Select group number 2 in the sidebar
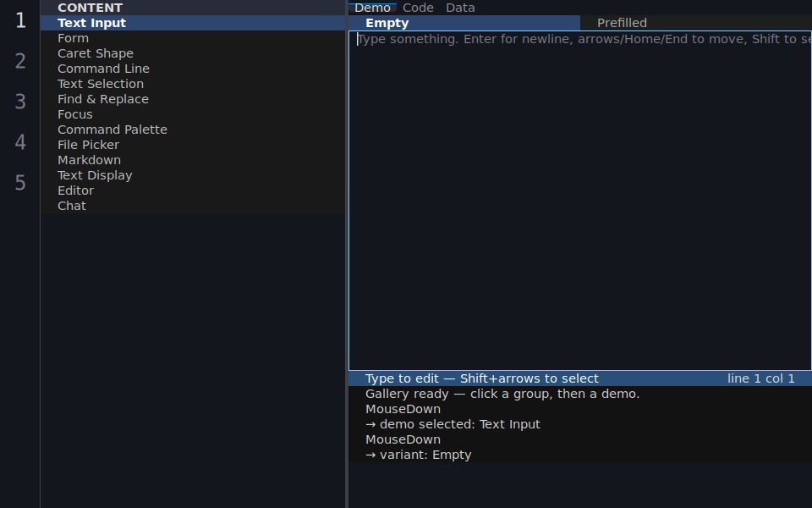Screen dimensions: 812x508 [20, 61]
